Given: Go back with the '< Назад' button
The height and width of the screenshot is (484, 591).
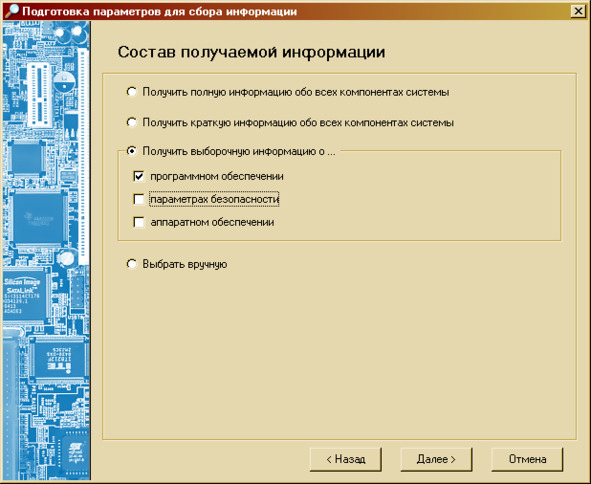Looking at the screenshot, I should click(x=346, y=459).
